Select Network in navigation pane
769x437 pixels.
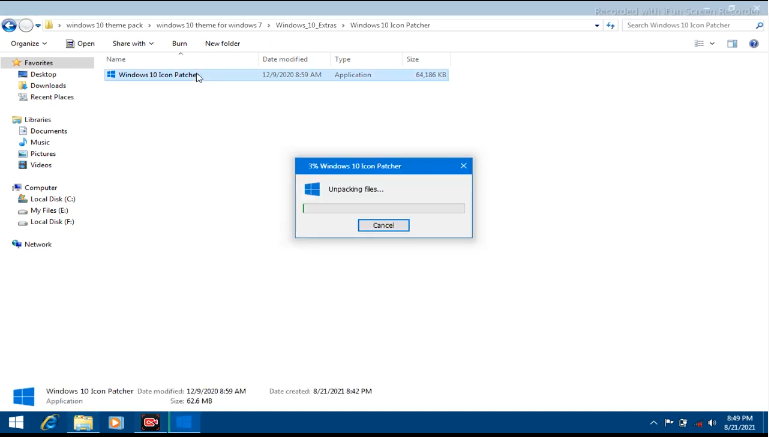tap(38, 244)
